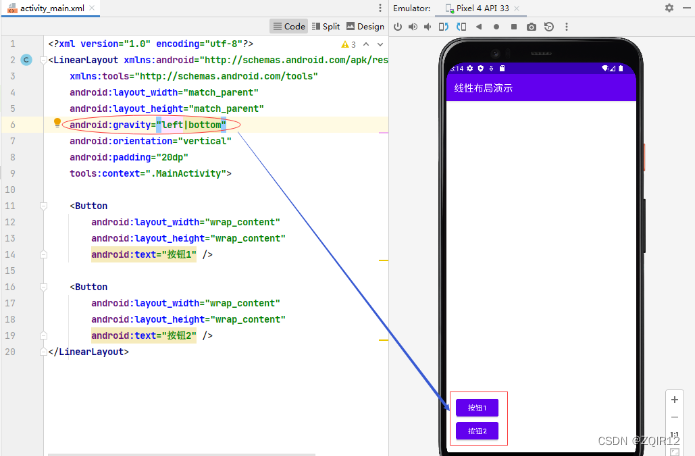695x456 pixels.
Task: Collapse the LinearLayout fold at line 2
Action: click(43, 60)
